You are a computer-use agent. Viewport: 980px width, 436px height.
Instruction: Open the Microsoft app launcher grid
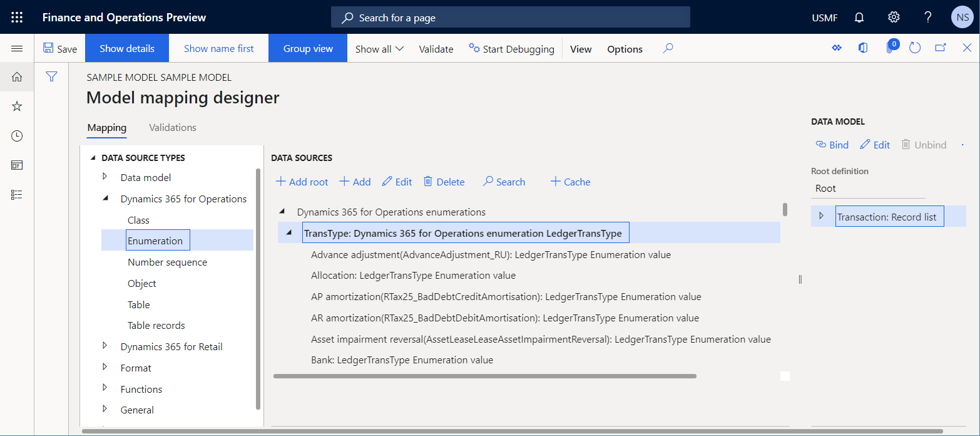16,17
